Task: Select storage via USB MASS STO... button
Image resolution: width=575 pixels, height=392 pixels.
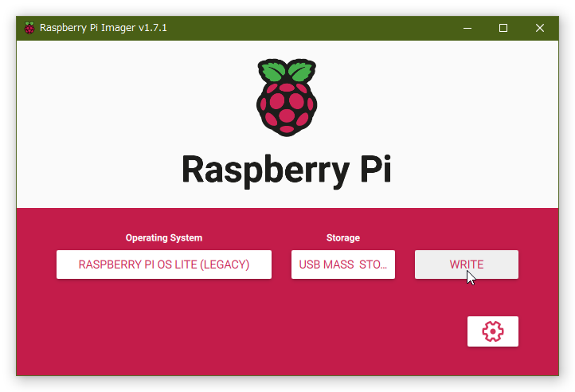Action: (x=343, y=265)
